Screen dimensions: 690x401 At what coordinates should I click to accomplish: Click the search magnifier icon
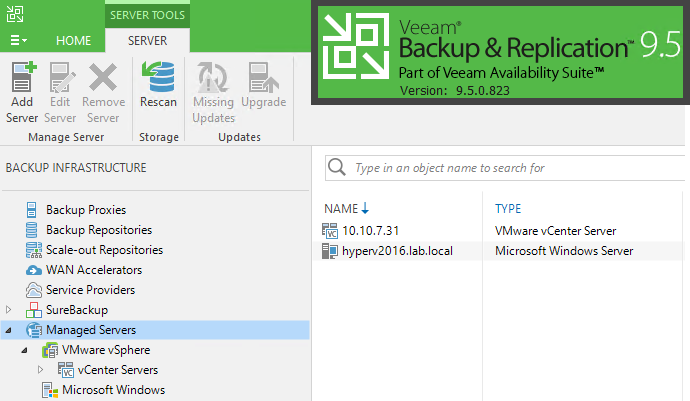coord(337,167)
